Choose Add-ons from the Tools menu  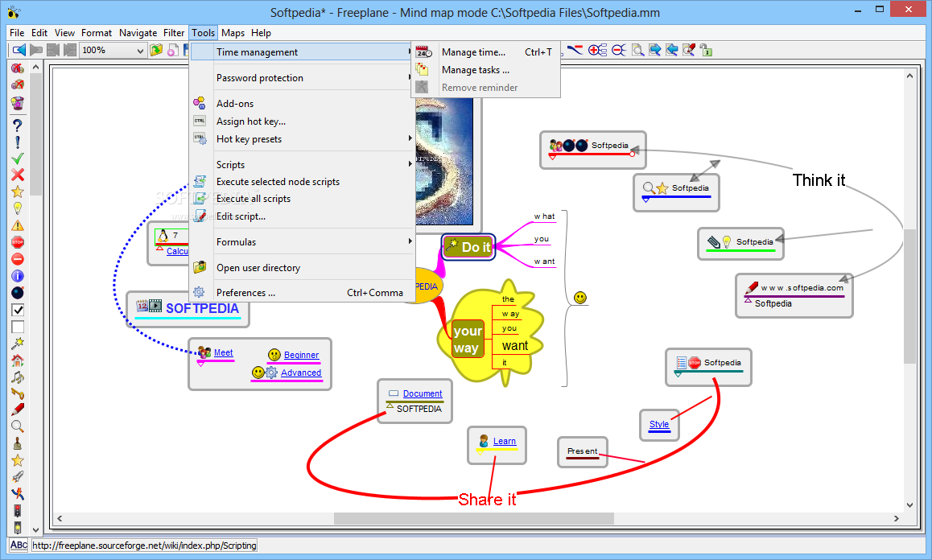[x=302, y=104]
